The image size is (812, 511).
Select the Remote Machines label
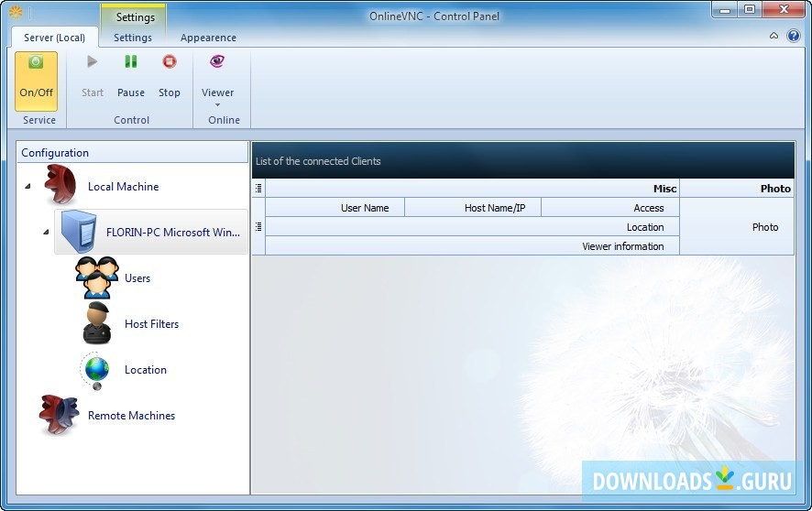point(132,416)
